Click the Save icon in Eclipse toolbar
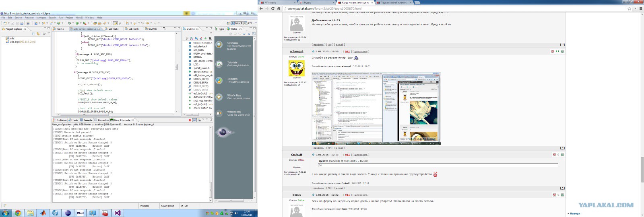 click(12, 23)
